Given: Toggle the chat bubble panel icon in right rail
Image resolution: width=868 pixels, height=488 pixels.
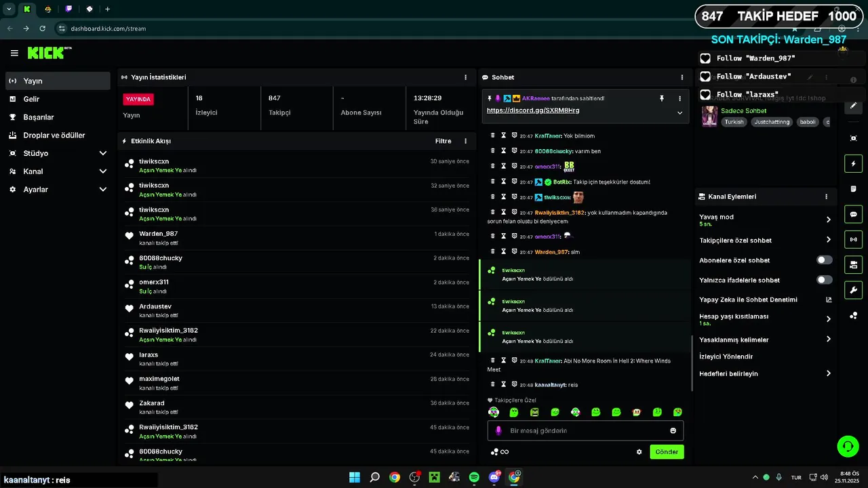Looking at the screenshot, I should (853, 214).
